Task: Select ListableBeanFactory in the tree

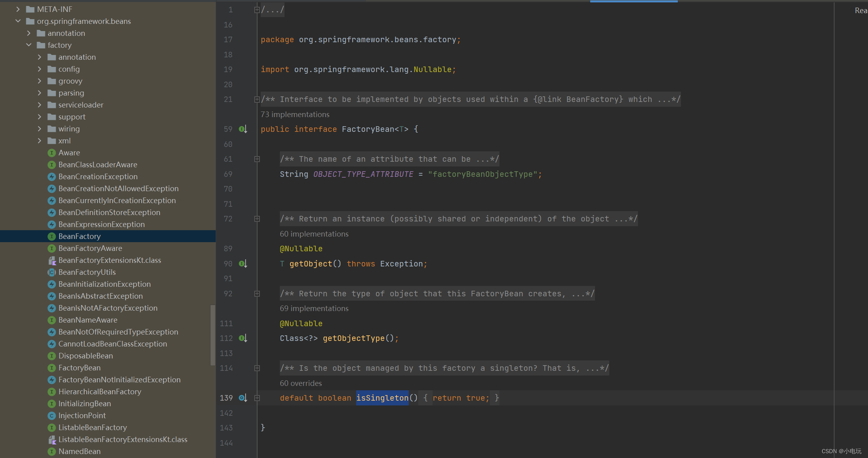Action: (x=93, y=427)
